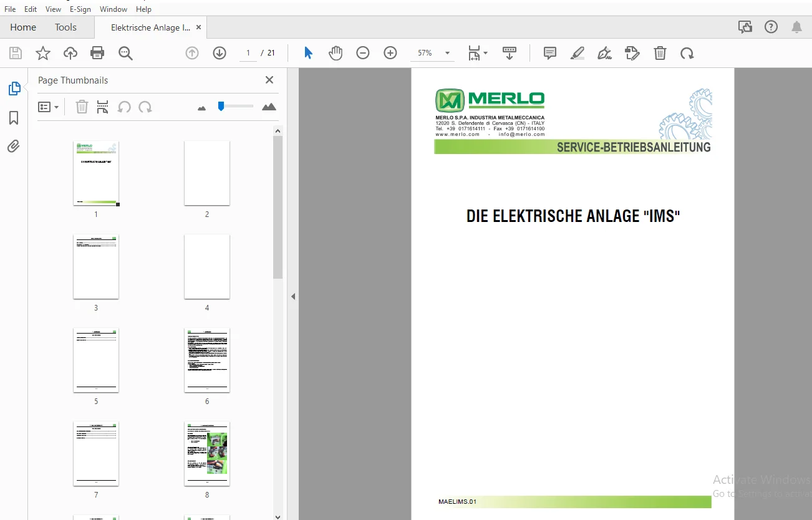Open the Edit PDF tool
Screen dimensions: 812x520
click(x=632, y=53)
